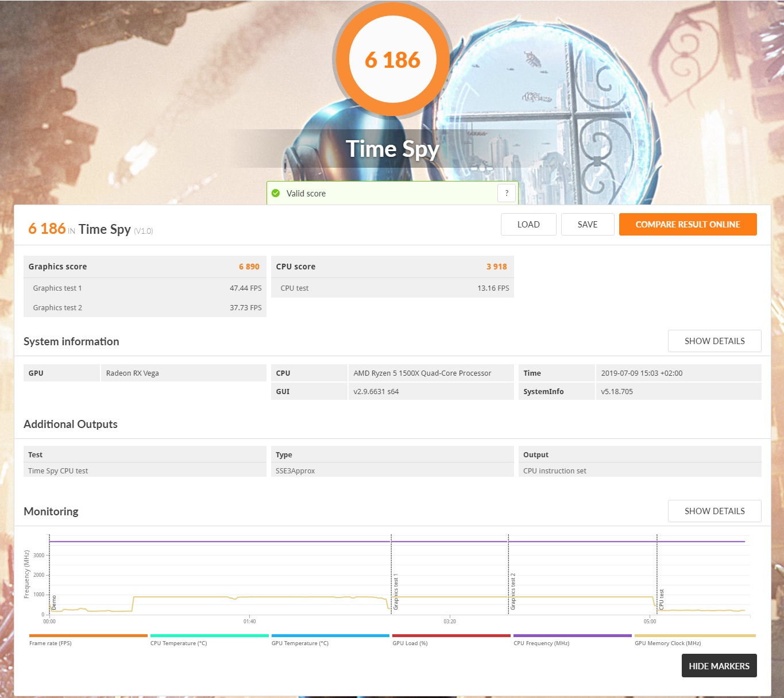This screenshot has width=784, height=698.
Task: Open COMPARE RESULT ONLINE
Action: pos(688,225)
